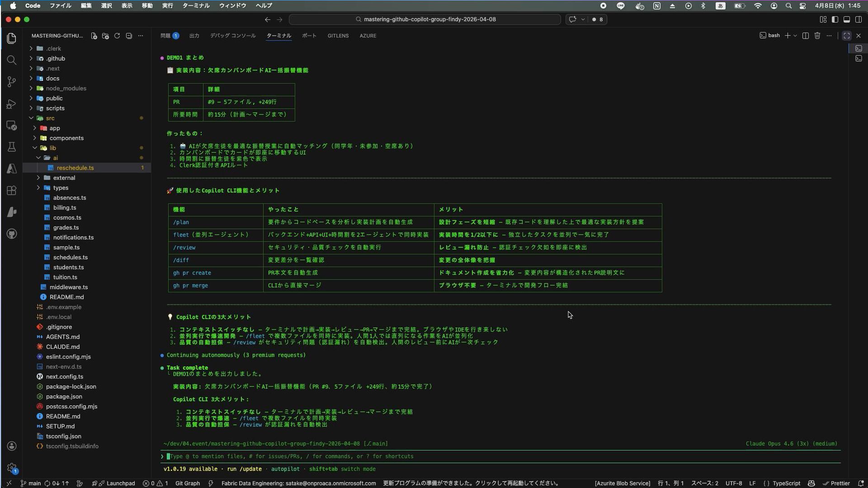868x488 pixels.
Task: Open GitHub view in activity bar
Action: tap(12, 234)
